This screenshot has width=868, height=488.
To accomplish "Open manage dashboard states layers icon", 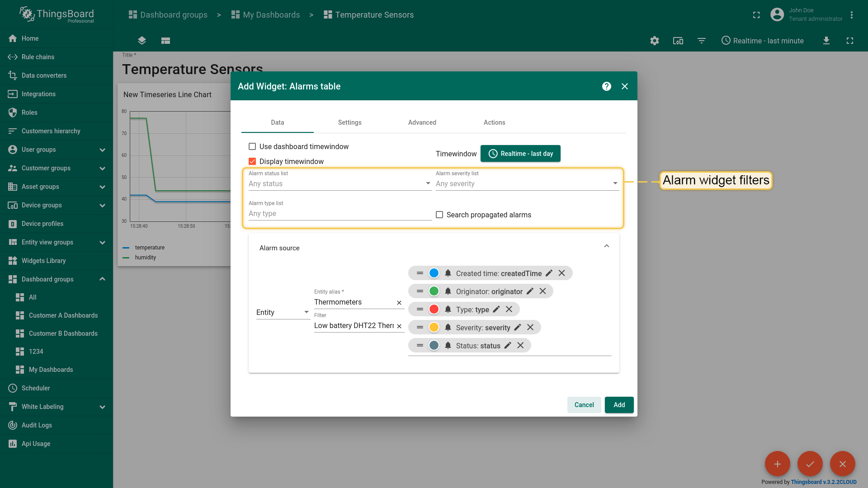I will 142,41.
